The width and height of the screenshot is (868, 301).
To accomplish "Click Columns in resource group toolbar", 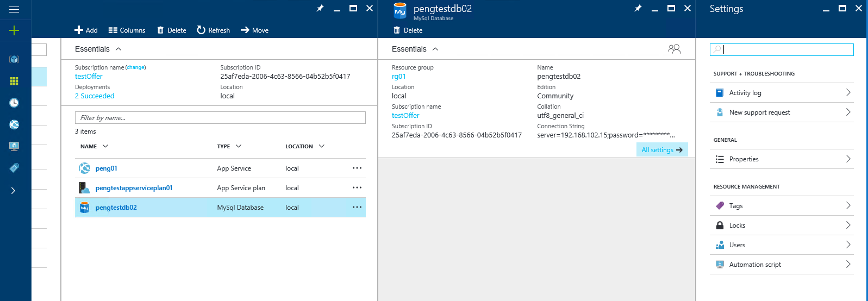I will (127, 30).
